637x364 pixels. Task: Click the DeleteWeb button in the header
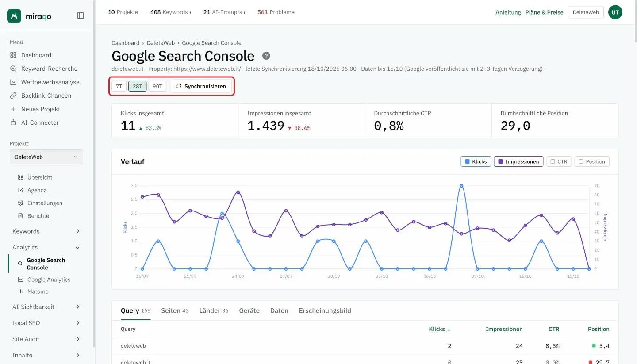pyautogui.click(x=586, y=12)
